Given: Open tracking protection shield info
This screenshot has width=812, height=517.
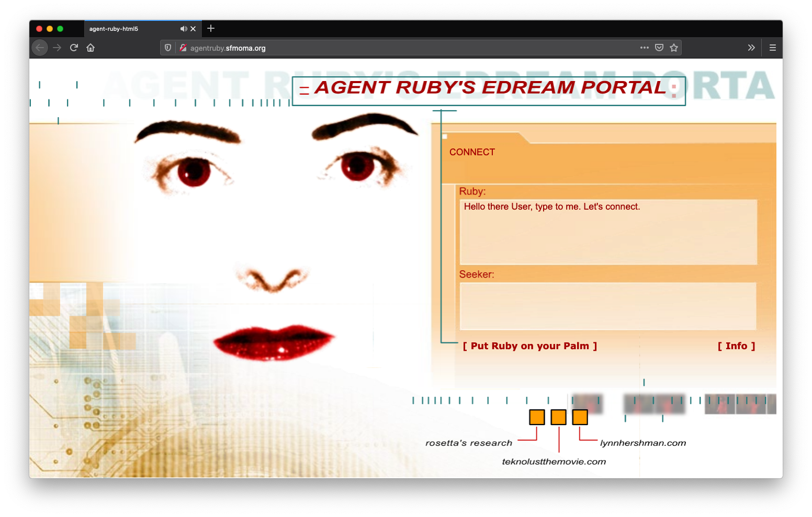Looking at the screenshot, I should tap(168, 48).
